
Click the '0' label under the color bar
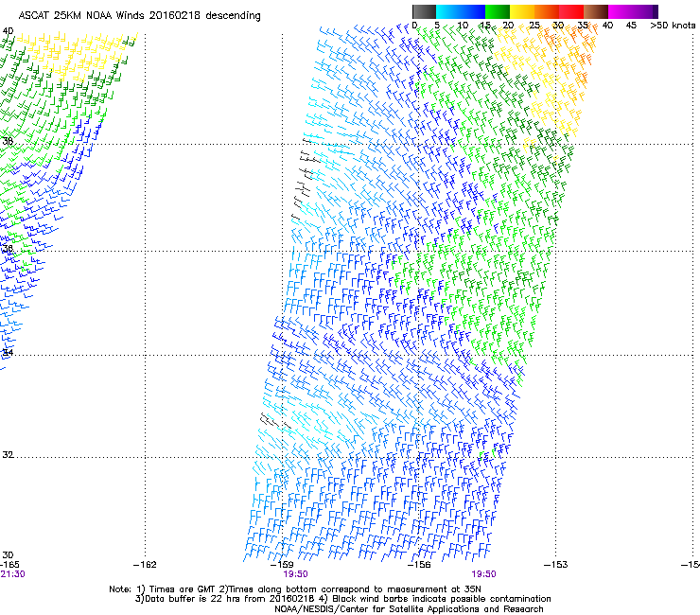tap(414, 26)
